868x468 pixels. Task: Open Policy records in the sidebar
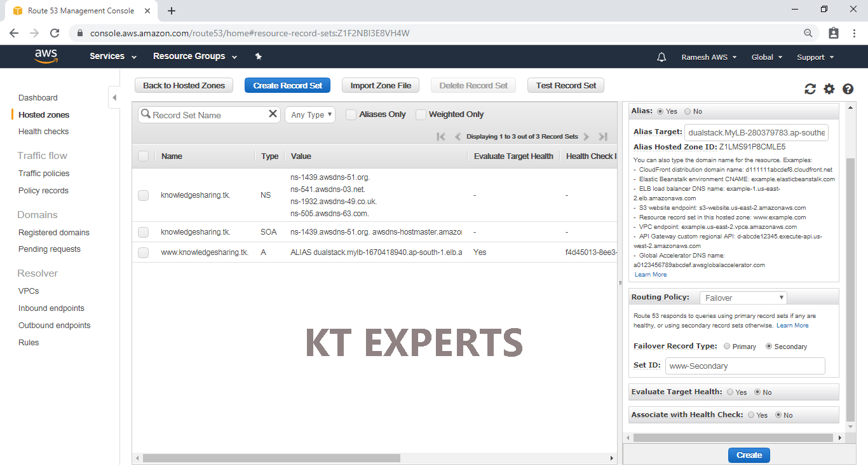coord(43,191)
